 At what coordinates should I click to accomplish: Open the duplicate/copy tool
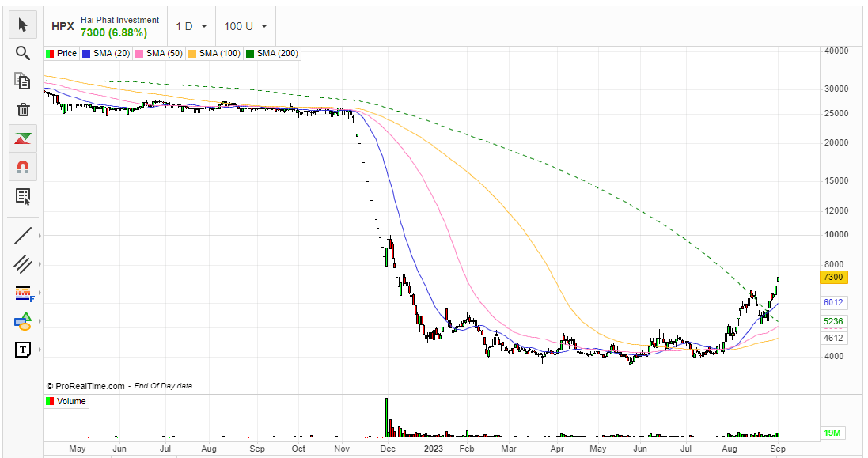tap(23, 81)
